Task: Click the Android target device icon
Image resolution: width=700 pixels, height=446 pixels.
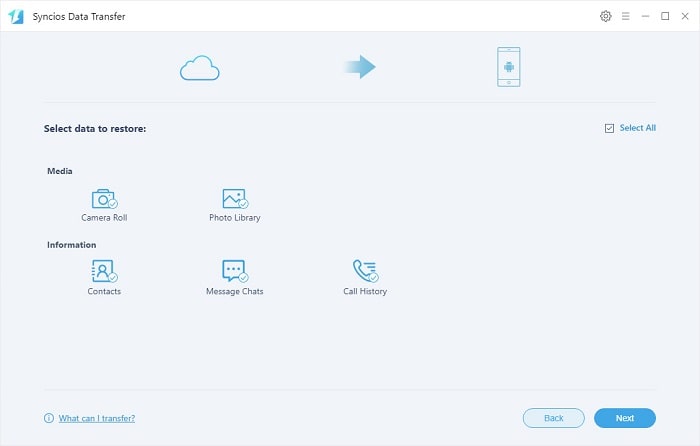Action: [x=508, y=67]
